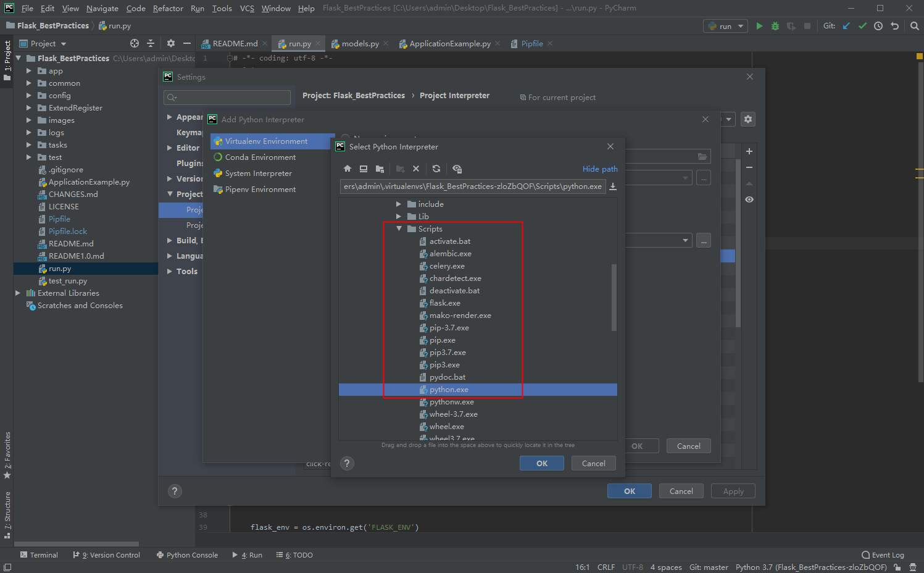Select pip3.7.exe in the file list
Screen dimensions: 924x573
click(447, 353)
